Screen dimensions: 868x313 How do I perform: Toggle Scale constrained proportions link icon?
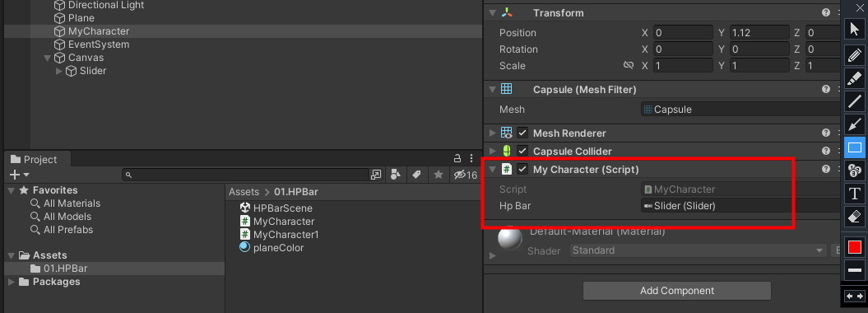click(629, 65)
